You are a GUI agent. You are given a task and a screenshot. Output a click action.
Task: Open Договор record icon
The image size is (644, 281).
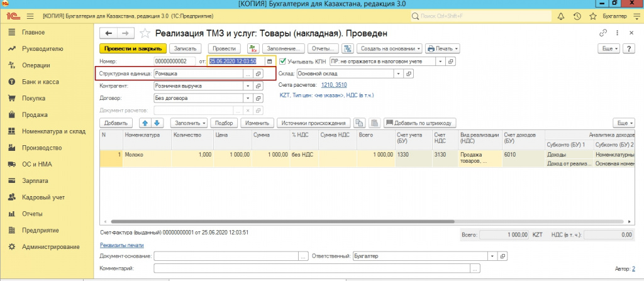pyautogui.click(x=258, y=99)
